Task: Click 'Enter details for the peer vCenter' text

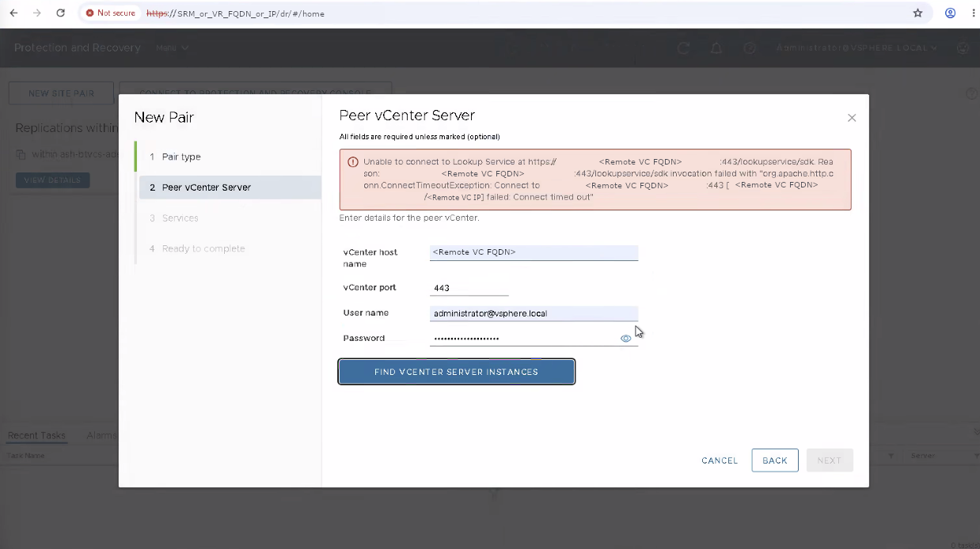Action: coord(409,218)
